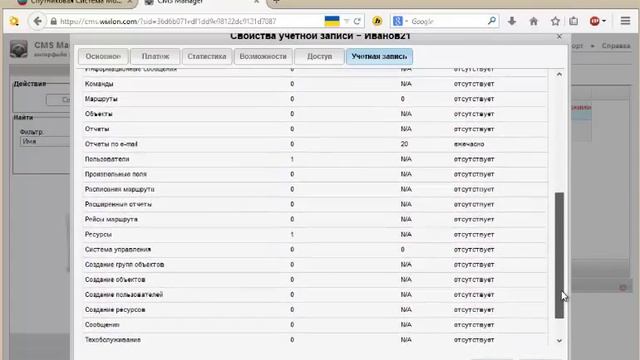Click the Система управления row label
This screenshot has width=640, height=360.
point(118,249)
